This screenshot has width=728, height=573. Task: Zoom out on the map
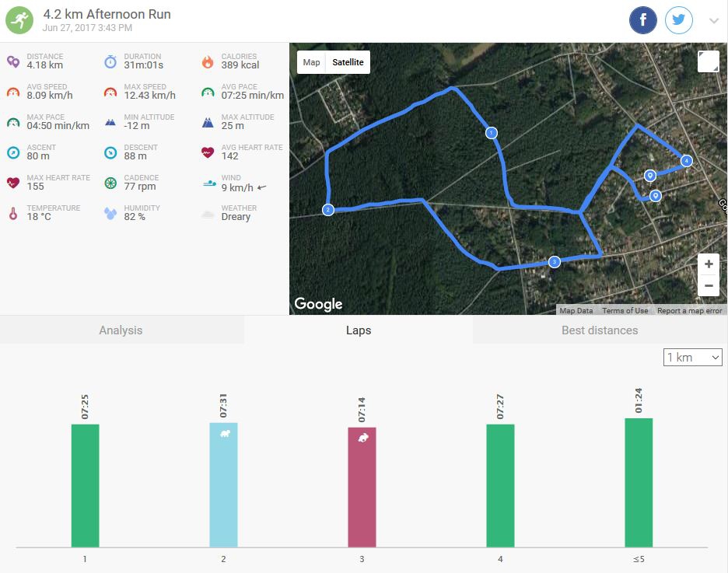coord(708,285)
